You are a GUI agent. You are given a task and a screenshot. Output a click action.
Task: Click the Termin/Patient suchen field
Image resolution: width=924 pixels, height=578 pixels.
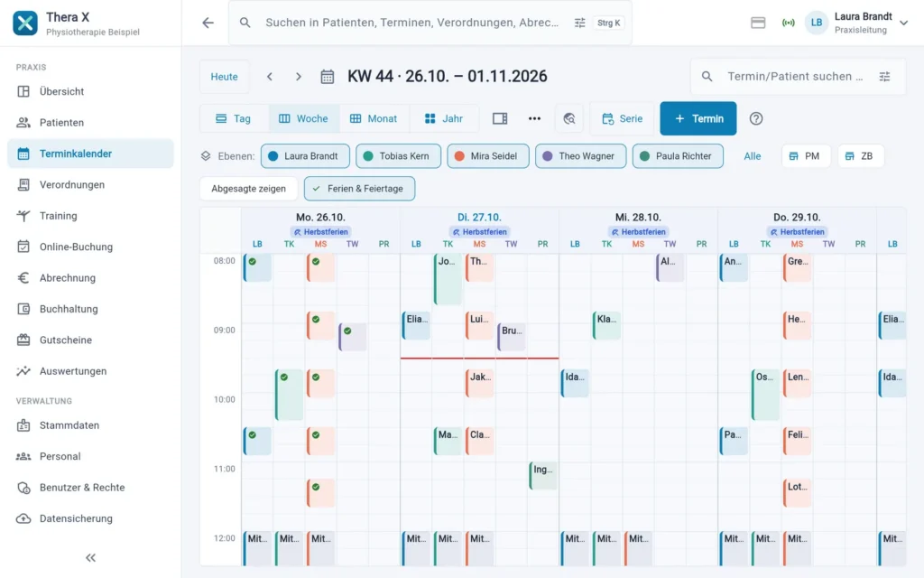[795, 77]
